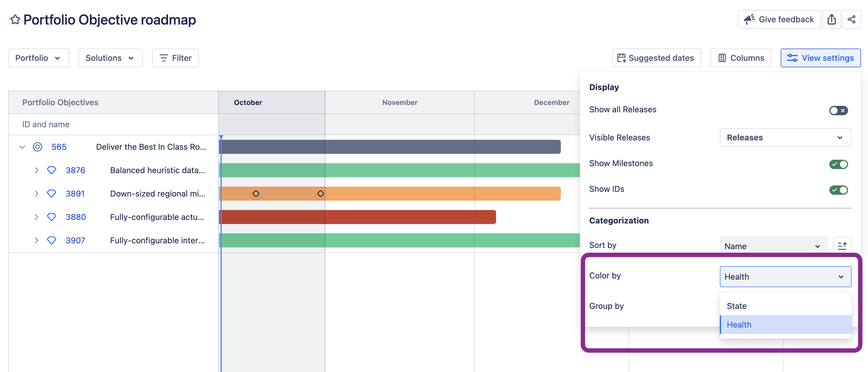Viewport: 868px width, 372px height.
Task: Expand row 3891 Down-sized regional item
Action: pos(37,194)
